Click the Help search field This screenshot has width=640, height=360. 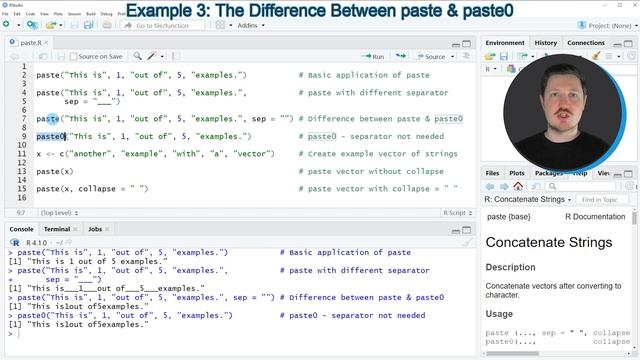coord(581,187)
